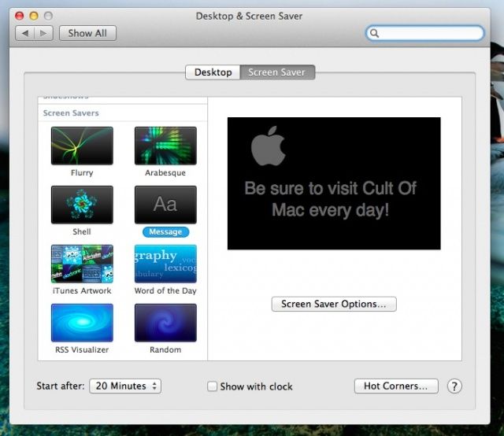
Task: Select the Word of the Day saver
Action: 165,264
